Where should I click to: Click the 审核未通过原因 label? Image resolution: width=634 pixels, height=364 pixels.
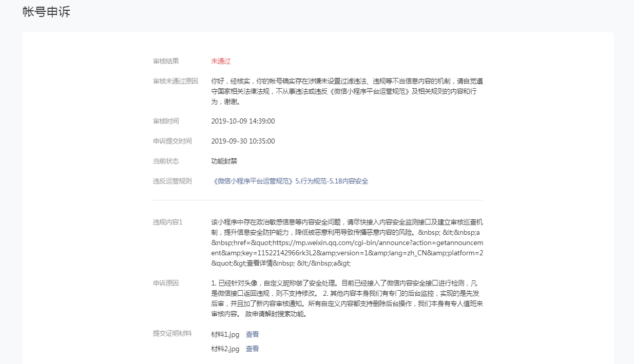(x=176, y=81)
